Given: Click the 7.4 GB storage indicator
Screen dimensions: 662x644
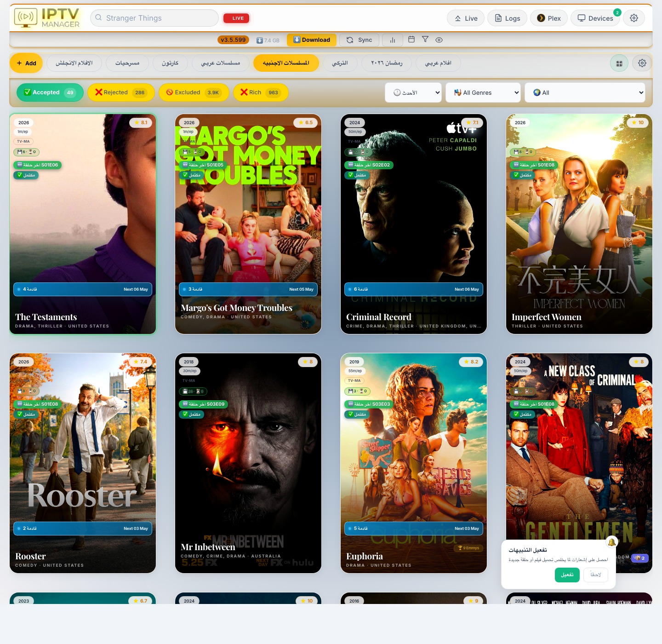Looking at the screenshot, I should (268, 40).
